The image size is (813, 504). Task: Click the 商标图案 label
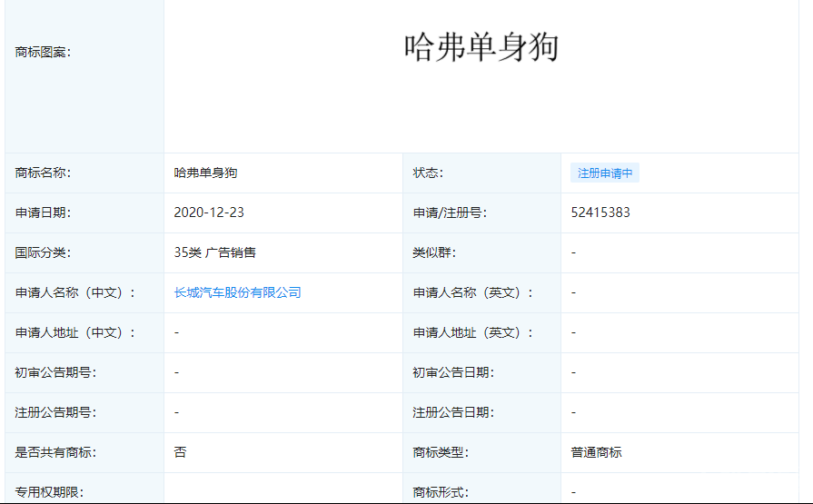[x=43, y=52]
